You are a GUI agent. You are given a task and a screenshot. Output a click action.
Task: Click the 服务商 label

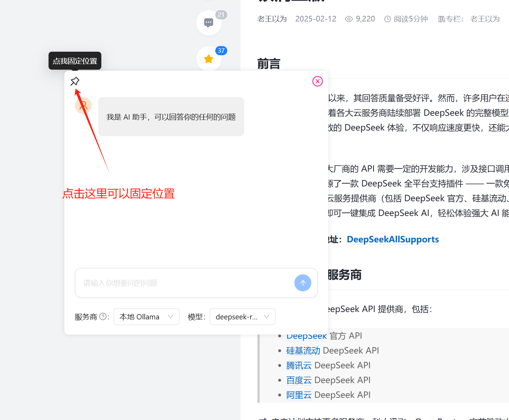pyautogui.click(x=86, y=317)
